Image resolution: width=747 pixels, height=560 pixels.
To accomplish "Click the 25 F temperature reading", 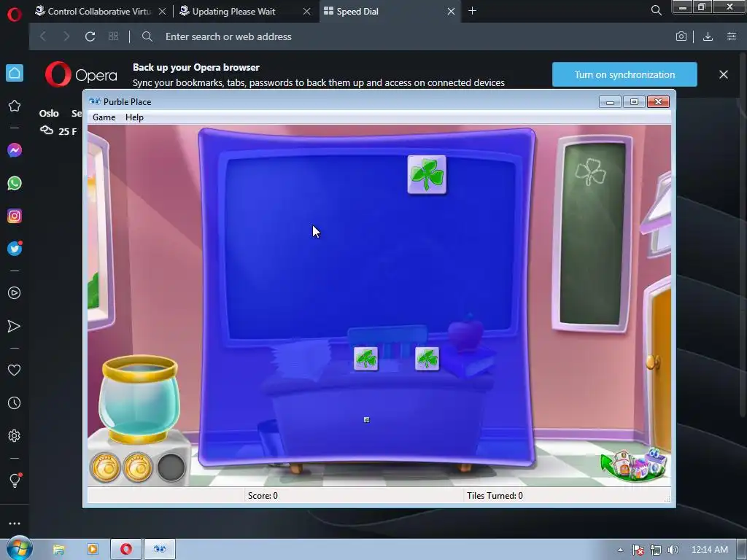I will (x=67, y=131).
